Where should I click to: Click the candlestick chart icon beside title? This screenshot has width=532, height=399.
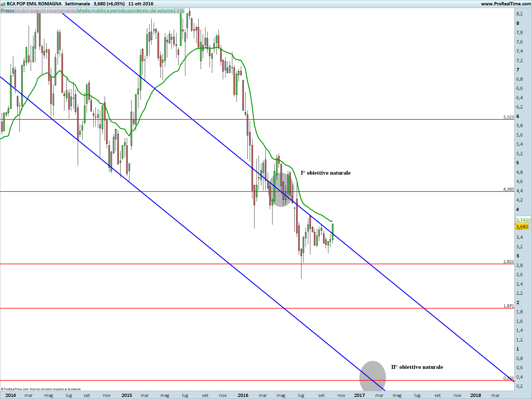tap(3, 4)
